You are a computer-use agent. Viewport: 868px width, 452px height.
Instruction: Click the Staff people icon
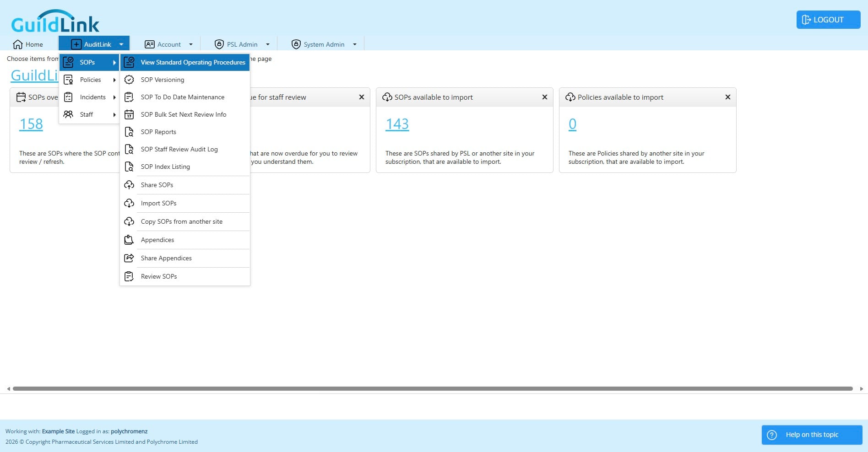68,114
